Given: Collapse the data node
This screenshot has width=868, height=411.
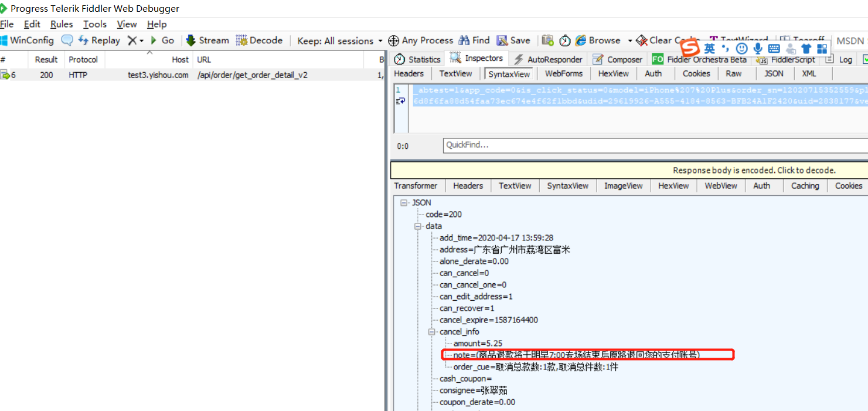Looking at the screenshot, I should (418, 226).
